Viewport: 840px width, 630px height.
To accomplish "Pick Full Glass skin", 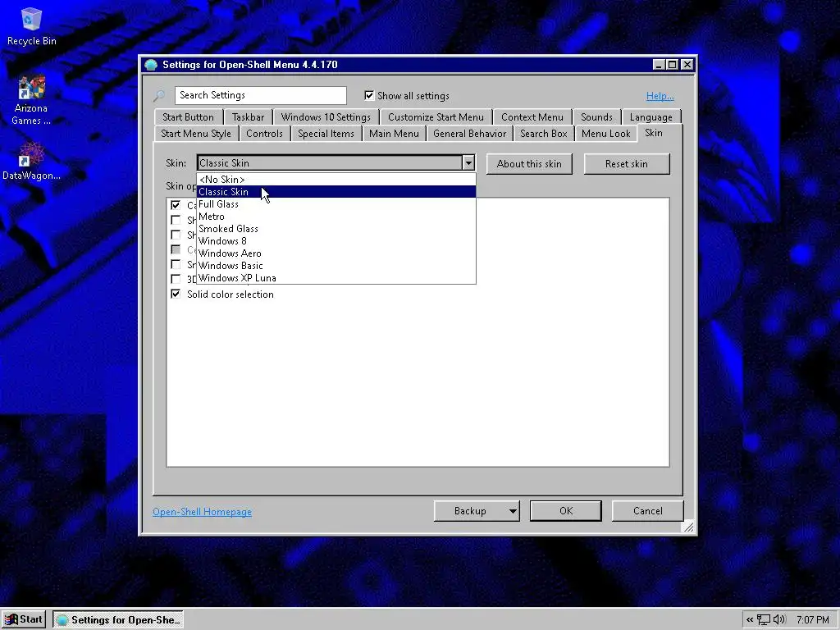I will (336, 204).
